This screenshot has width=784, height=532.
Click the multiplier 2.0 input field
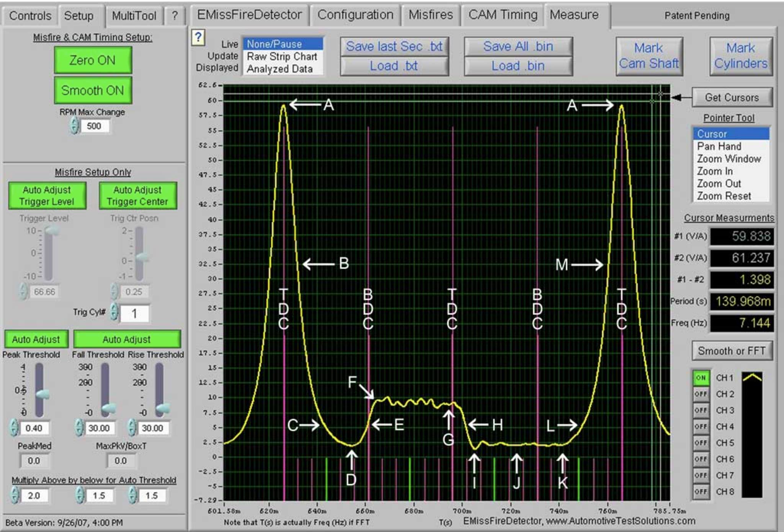(34, 495)
